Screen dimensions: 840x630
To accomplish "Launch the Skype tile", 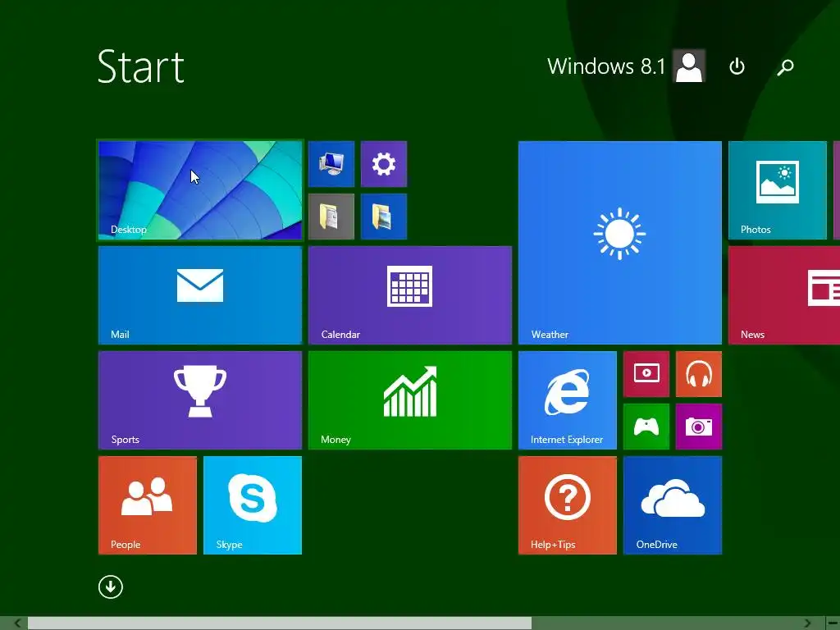I will (x=253, y=505).
